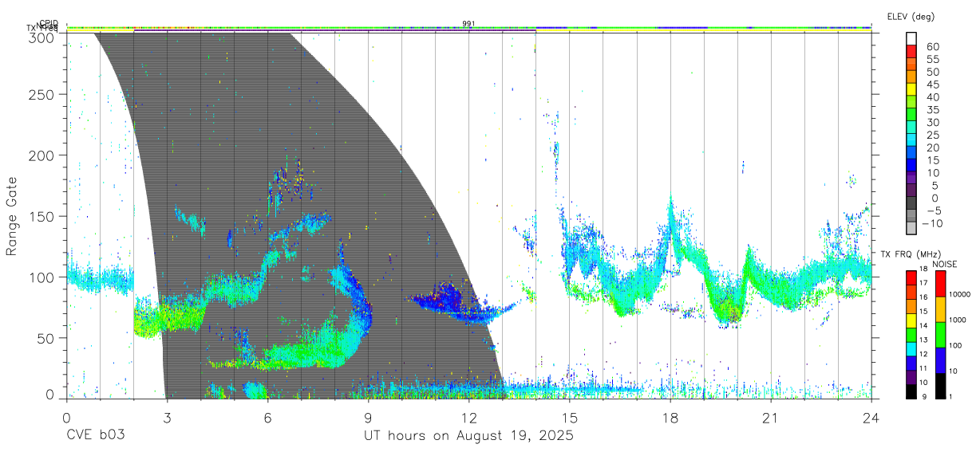Click the '10000' value on the NOISE scale
Image resolution: width=980 pixels, height=452 pixels.
tap(961, 295)
